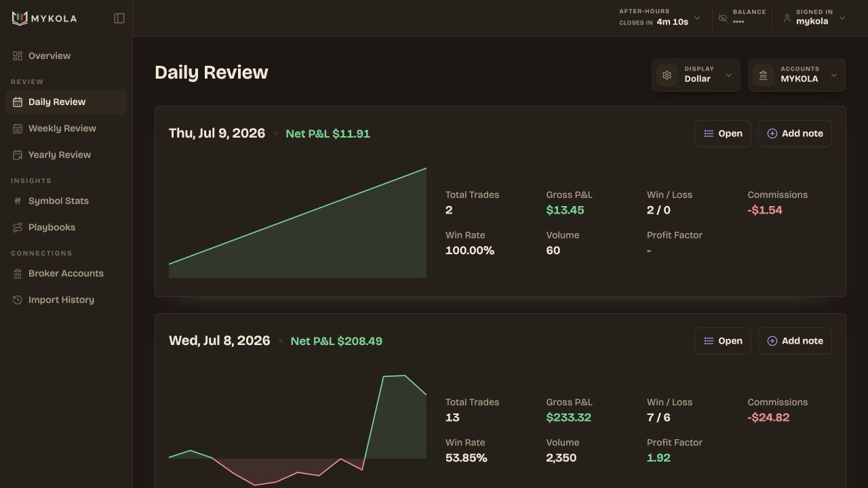Navigate to Broker Accounts

[66, 273]
